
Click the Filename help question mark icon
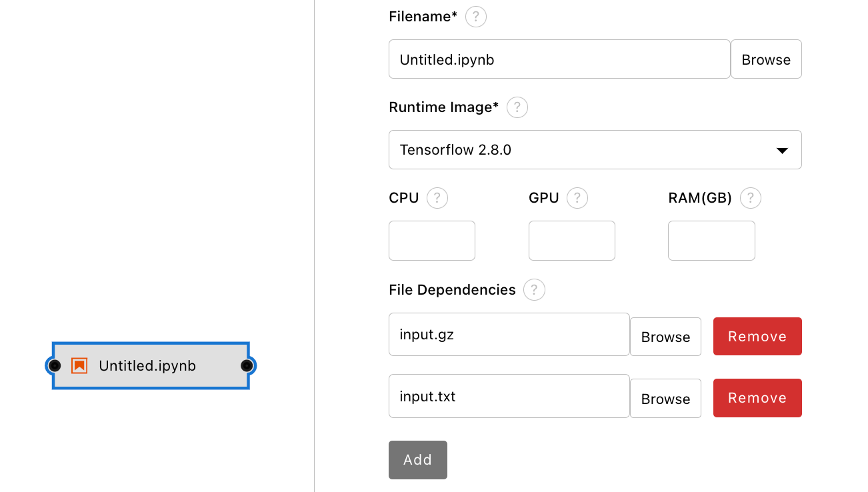click(475, 17)
